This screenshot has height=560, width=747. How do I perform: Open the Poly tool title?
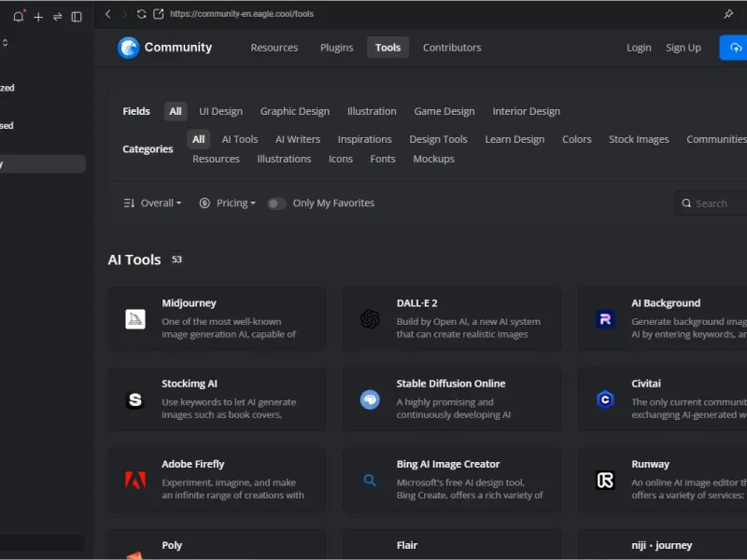172,545
